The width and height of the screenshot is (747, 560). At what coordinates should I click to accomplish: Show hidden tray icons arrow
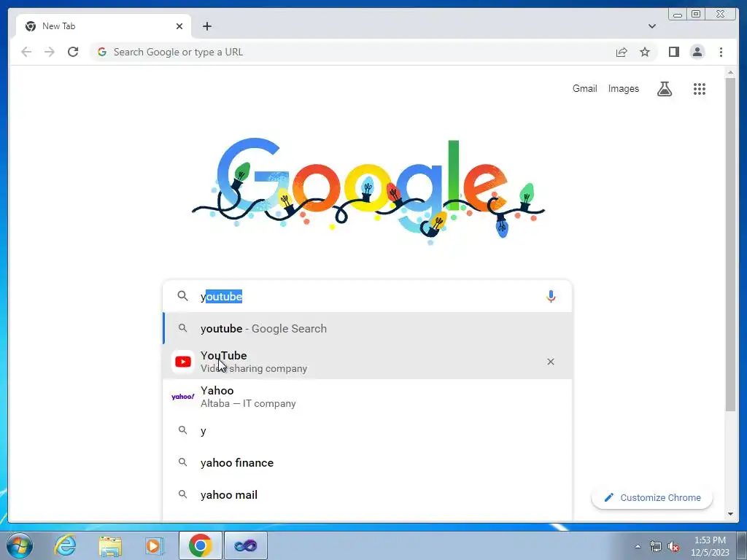click(638, 546)
